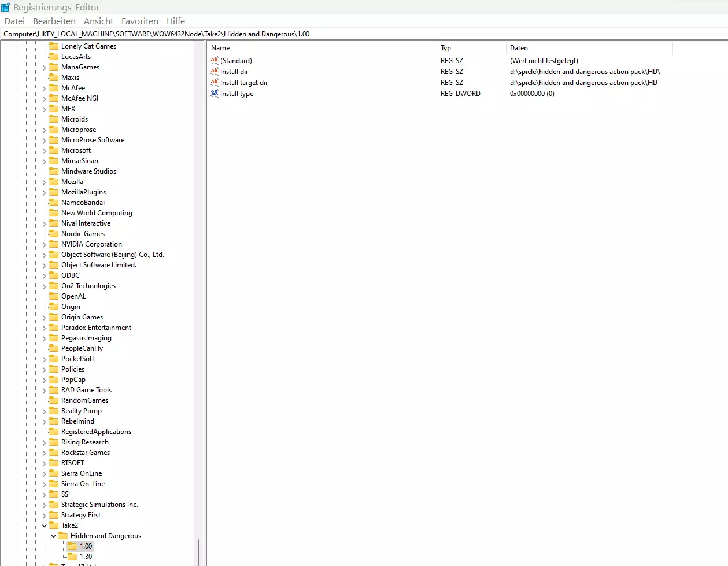Screen dimensions: 728x566
Task: Expand the MEX key
Action: 44,109
